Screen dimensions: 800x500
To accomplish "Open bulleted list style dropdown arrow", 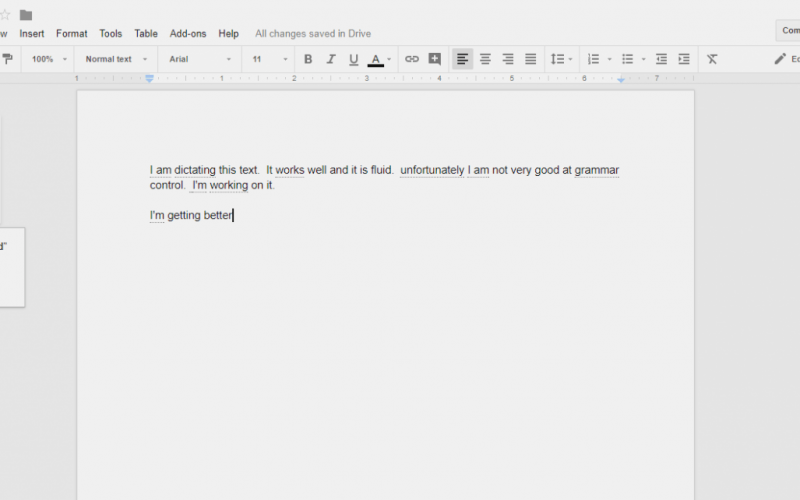I will pos(643,60).
